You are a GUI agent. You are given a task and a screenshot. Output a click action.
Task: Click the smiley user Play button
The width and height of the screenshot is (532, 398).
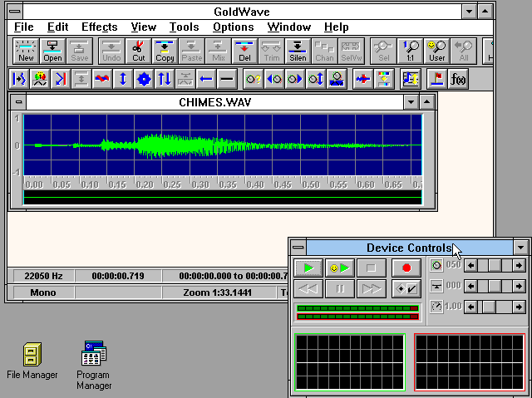[x=340, y=268]
